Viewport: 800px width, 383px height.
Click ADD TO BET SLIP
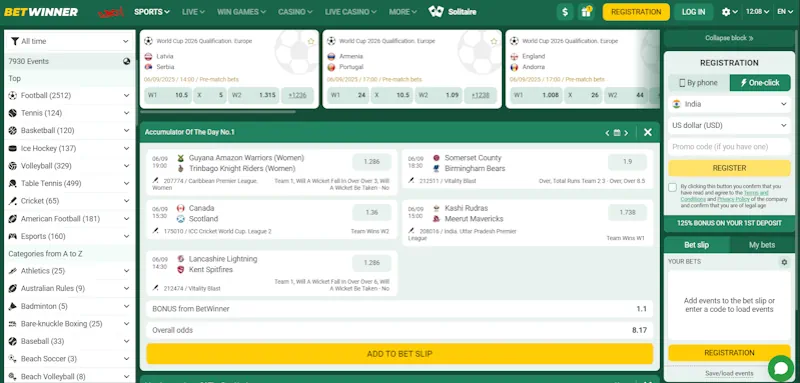[399, 354]
